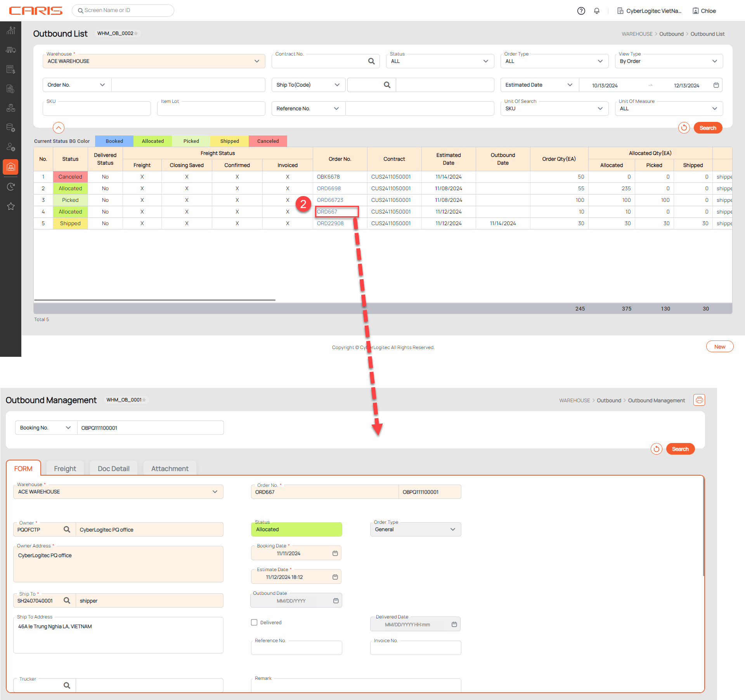Switch to the Freight tab
Screen dimensions: 745x700
coord(65,469)
